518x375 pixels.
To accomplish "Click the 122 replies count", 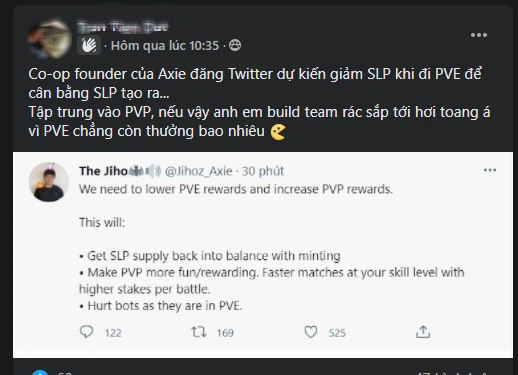I will [113, 333].
